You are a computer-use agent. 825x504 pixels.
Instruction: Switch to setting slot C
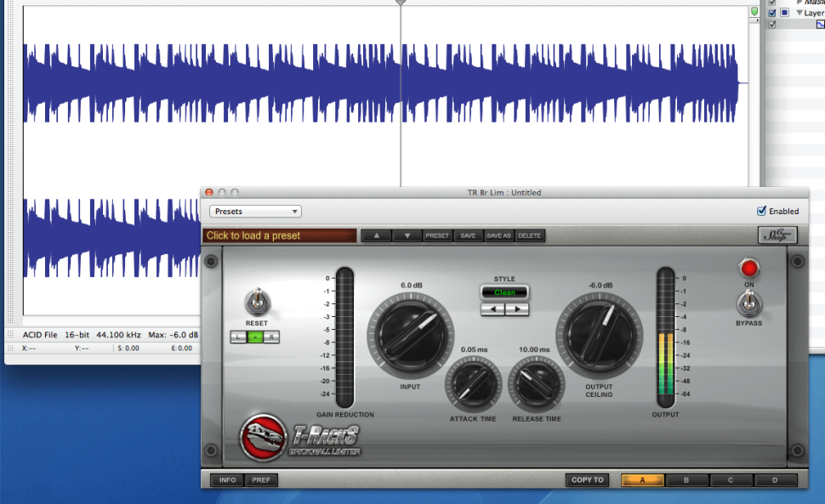click(x=731, y=480)
